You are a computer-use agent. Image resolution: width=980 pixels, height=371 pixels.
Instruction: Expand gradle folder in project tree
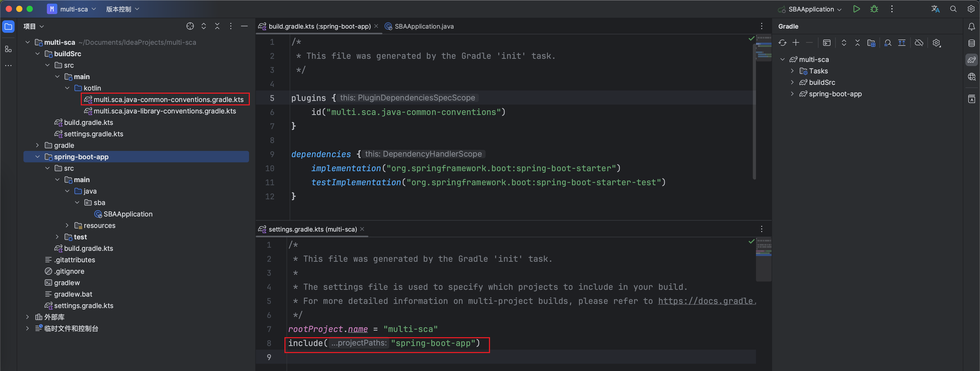click(x=38, y=145)
